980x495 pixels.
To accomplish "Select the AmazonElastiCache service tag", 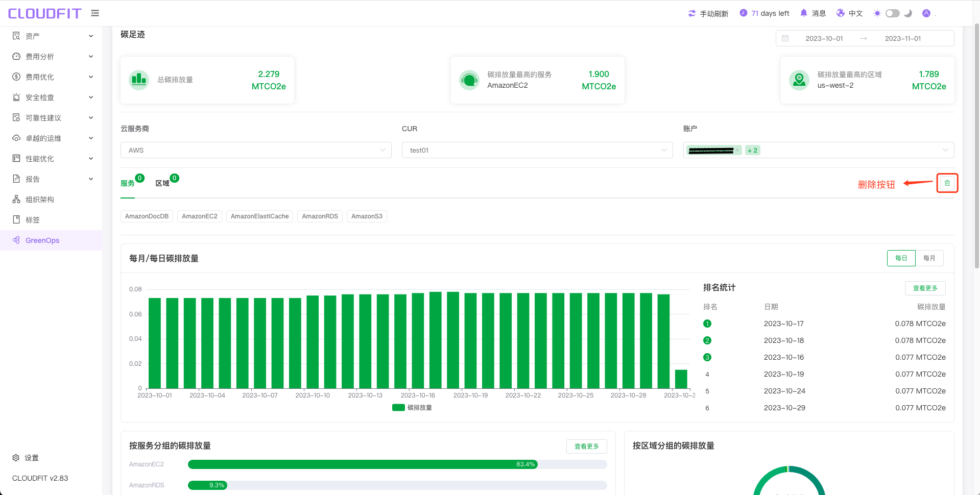I will coord(260,216).
